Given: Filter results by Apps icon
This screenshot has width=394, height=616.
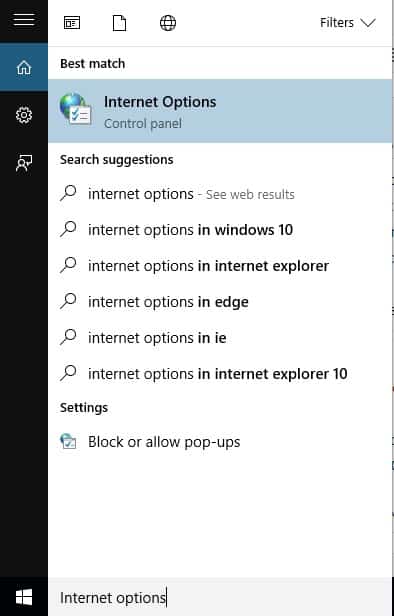Looking at the screenshot, I should click(72, 23).
